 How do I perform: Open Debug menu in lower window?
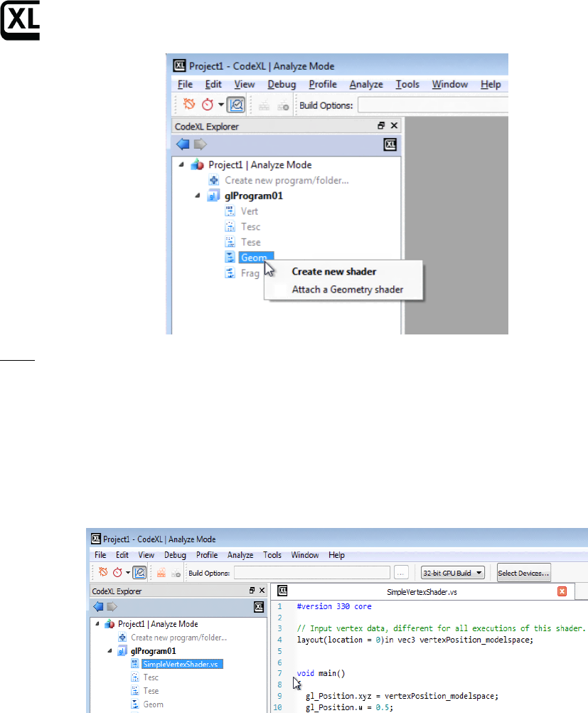(x=175, y=555)
